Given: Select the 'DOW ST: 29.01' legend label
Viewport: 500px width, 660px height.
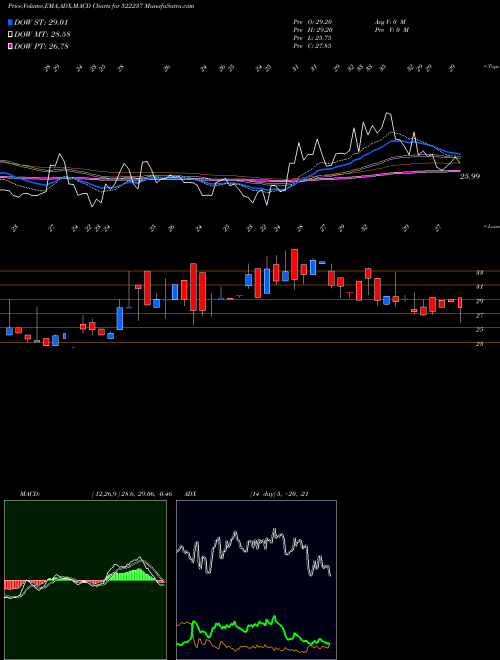Looking at the screenshot, I should tap(41, 22).
